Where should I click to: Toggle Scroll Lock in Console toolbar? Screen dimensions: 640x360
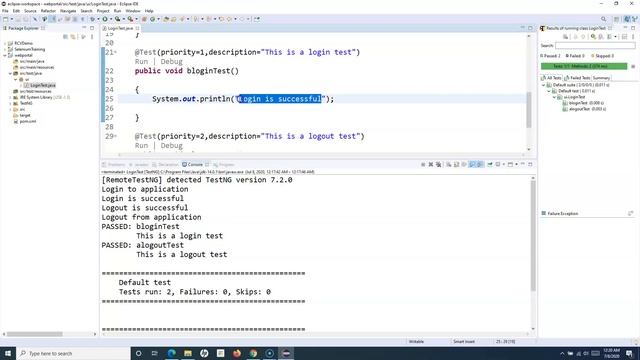pos(456,164)
